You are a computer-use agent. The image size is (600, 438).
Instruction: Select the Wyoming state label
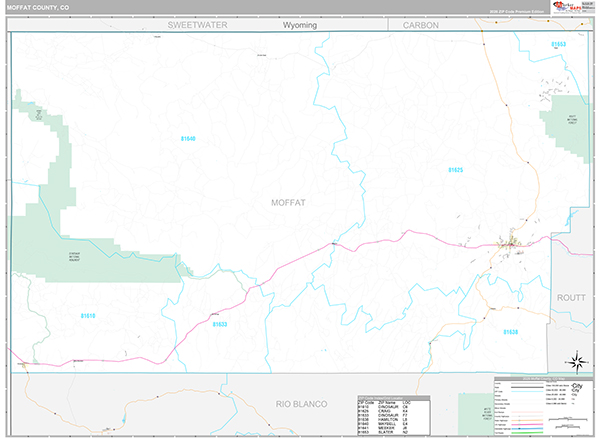(x=299, y=25)
